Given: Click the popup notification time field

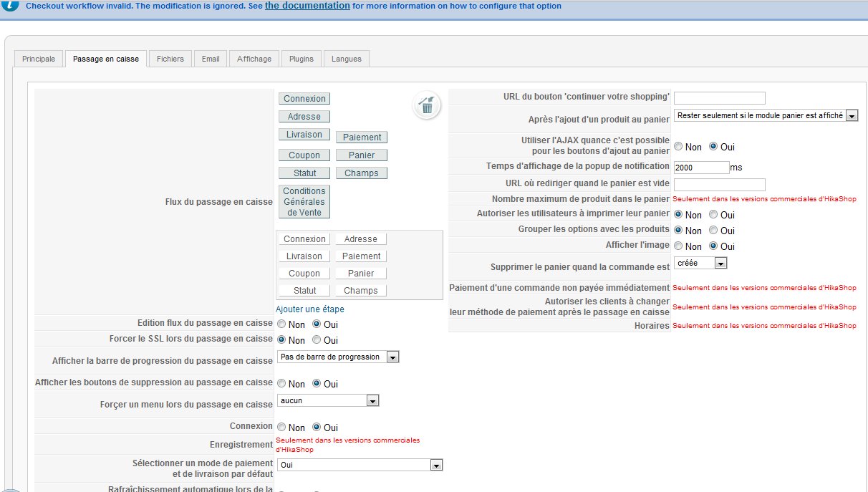Looking at the screenshot, I should coord(702,167).
